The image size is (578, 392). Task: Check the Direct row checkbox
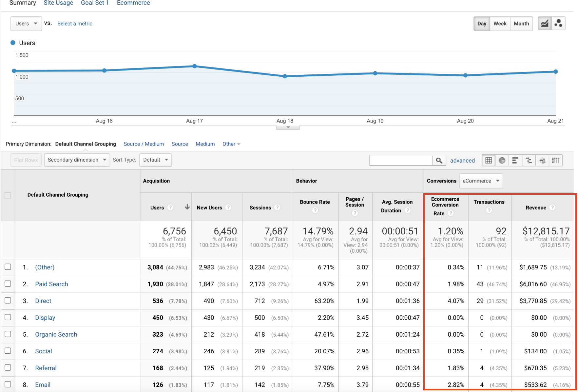point(8,300)
